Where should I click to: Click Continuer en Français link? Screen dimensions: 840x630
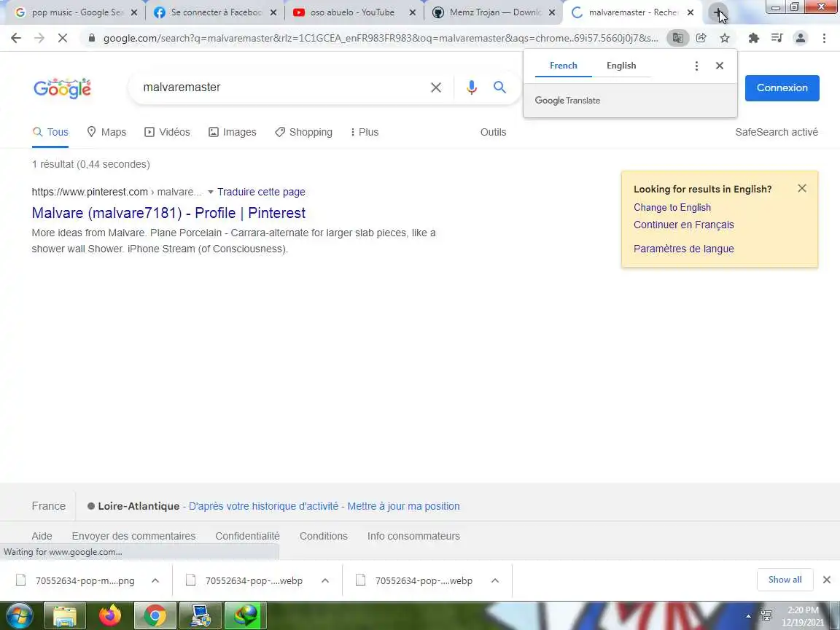coord(683,225)
